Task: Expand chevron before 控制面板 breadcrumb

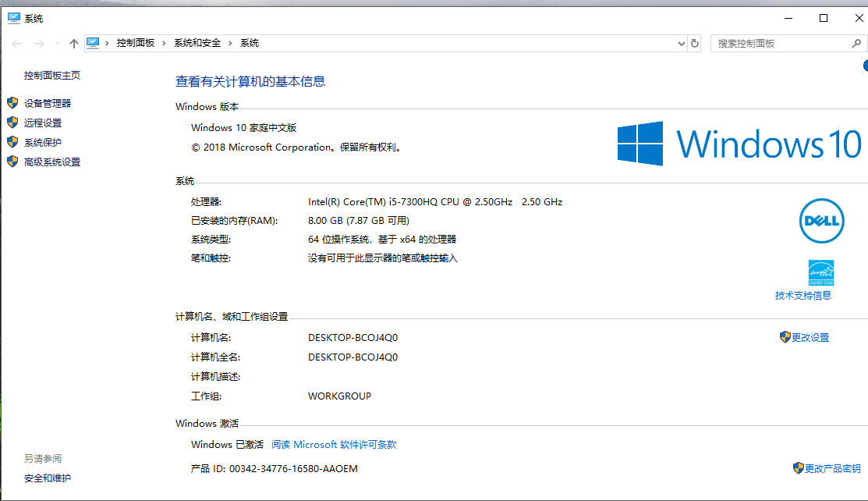Action: 107,43
